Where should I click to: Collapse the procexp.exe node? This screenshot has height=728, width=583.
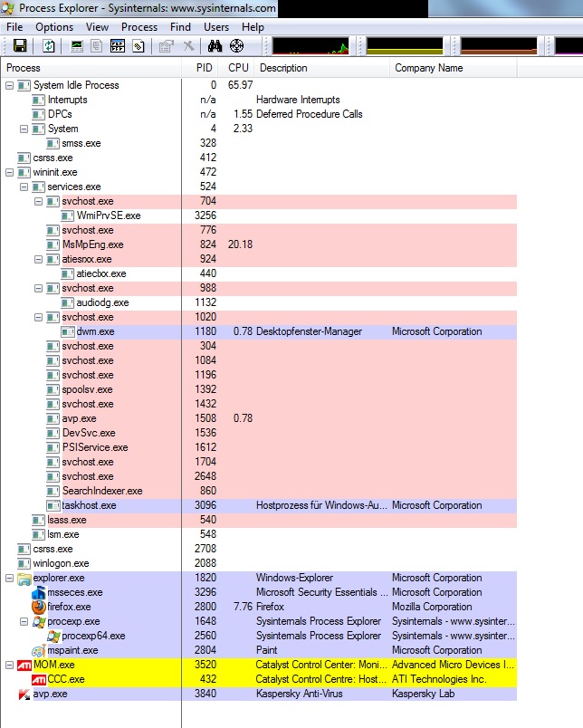24,621
